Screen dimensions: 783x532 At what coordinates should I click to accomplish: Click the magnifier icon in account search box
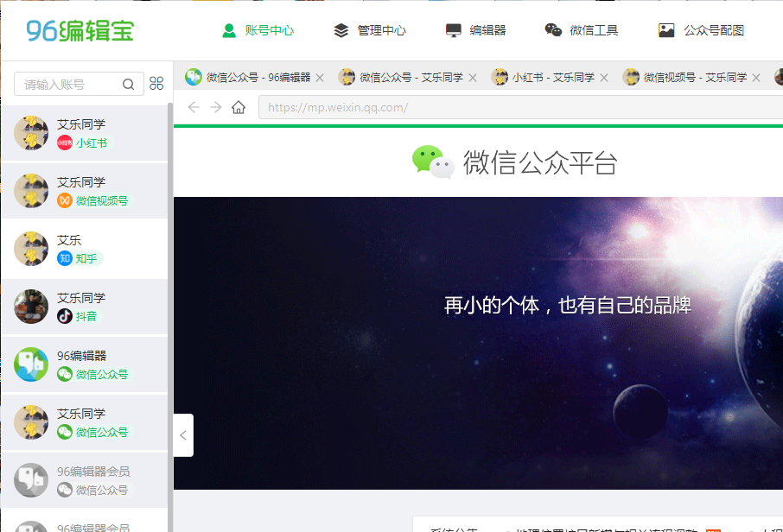coord(128,84)
